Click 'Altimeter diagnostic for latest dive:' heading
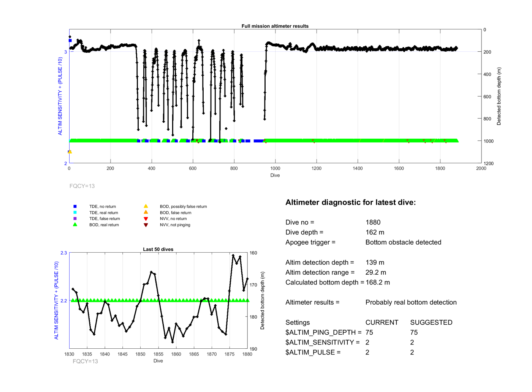 pyautogui.click(x=350, y=202)
